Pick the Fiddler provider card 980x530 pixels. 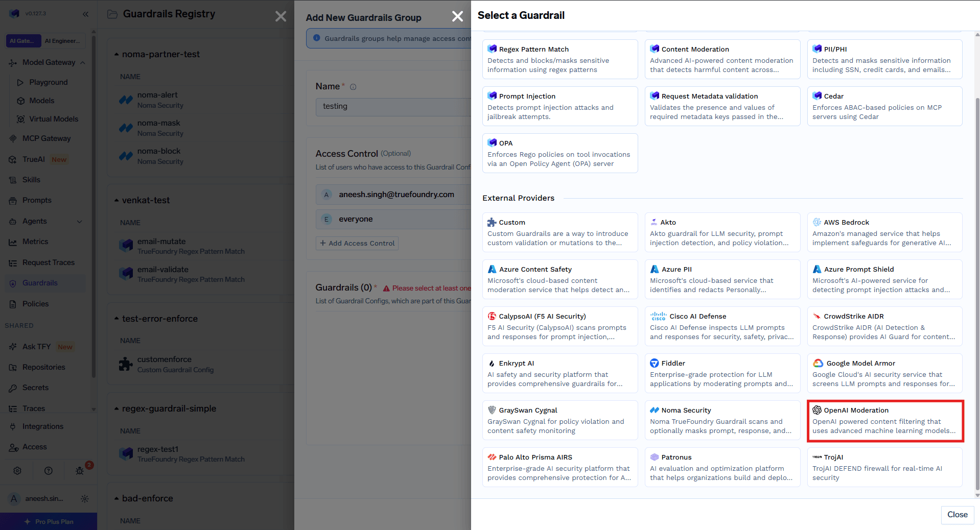722,373
